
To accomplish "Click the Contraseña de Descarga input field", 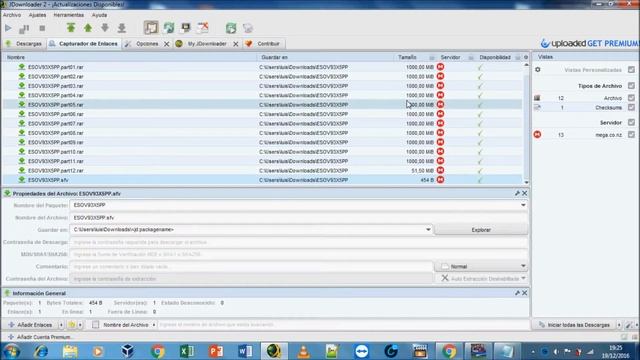I will (299, 242).
